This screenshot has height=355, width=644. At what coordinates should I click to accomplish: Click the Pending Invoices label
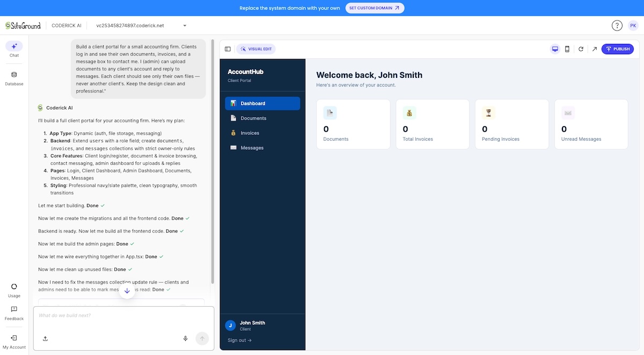click(x=501, y=139)
